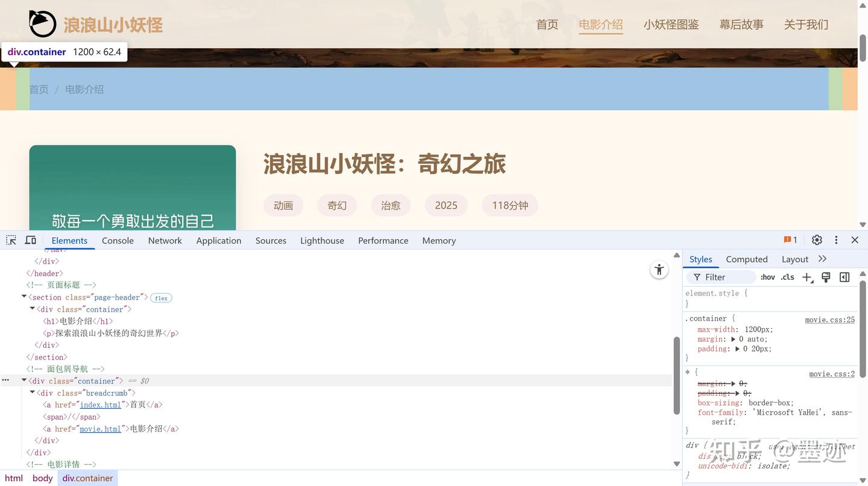
Task: Switch to the Layout pane tab
Action: pyautogui.click(x=795, y=259)
